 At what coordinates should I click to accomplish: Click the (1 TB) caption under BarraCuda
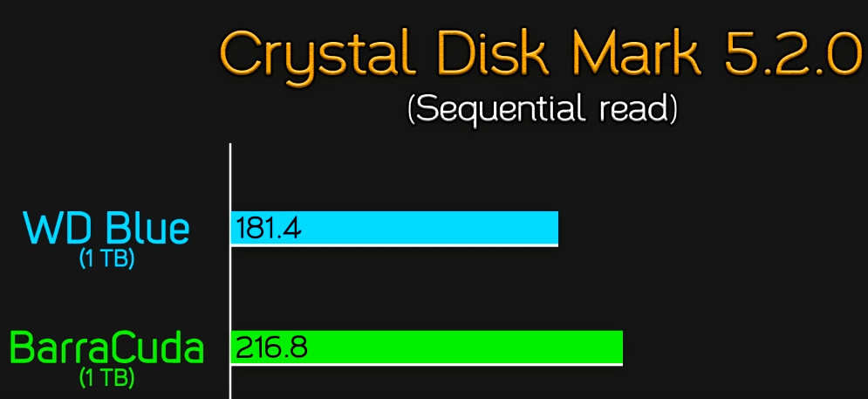tap(106, 379)
